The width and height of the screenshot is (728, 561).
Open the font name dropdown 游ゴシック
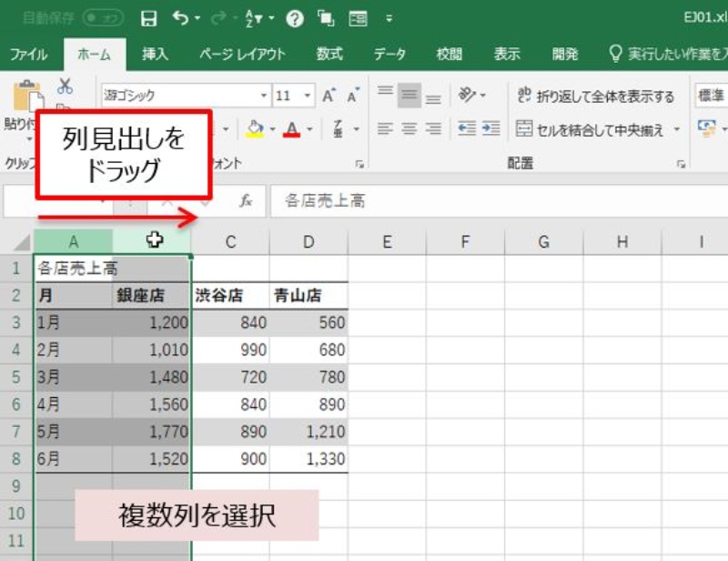pyautogui.click(x=265, y=97)
